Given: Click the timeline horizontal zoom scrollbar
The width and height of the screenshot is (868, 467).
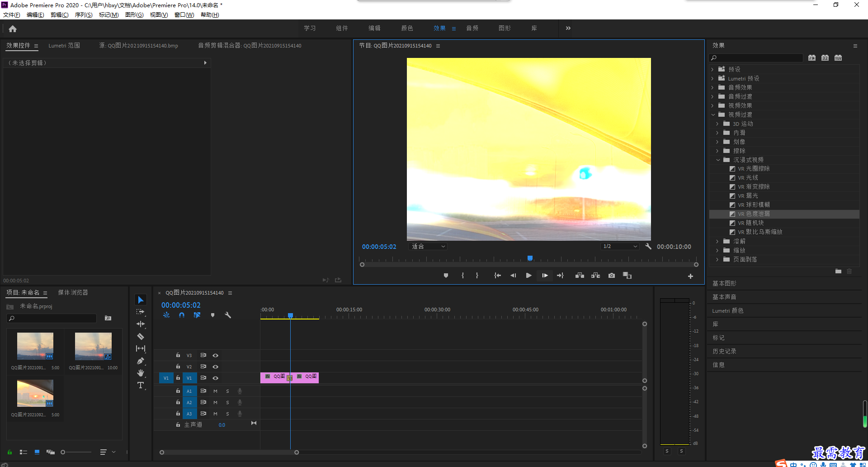Looking at the screenshot, I should click(x=229, y=453).
